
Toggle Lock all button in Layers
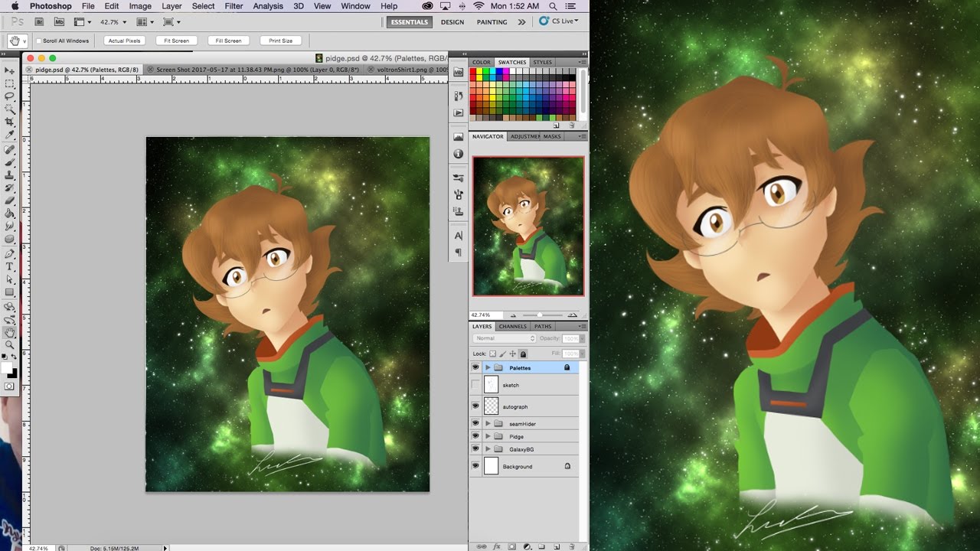(523, 354)
